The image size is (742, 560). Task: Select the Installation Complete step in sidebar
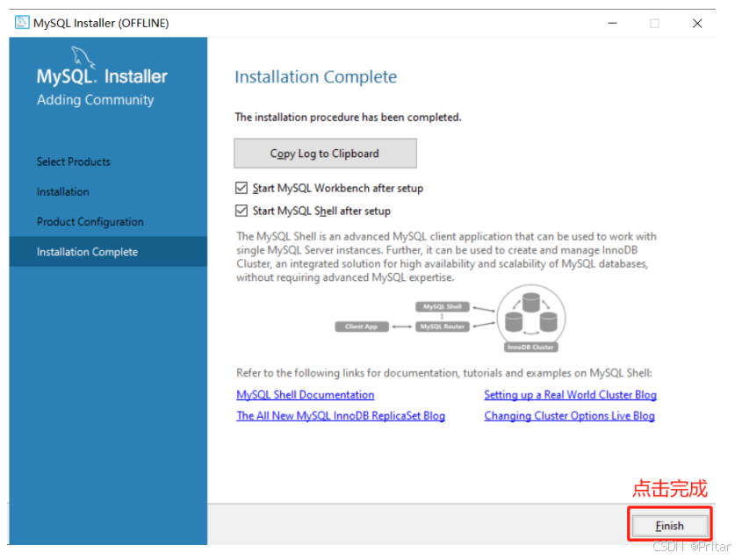[108, 252]
